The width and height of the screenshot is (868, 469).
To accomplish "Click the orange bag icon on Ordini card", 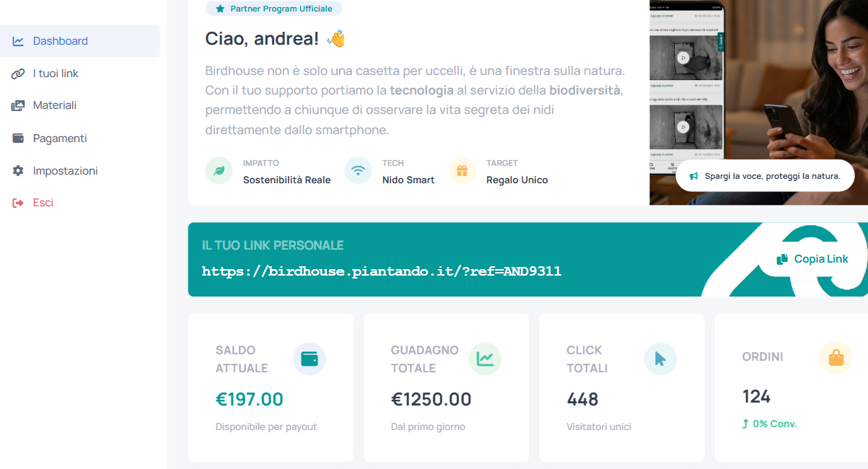I will [836, 356].
